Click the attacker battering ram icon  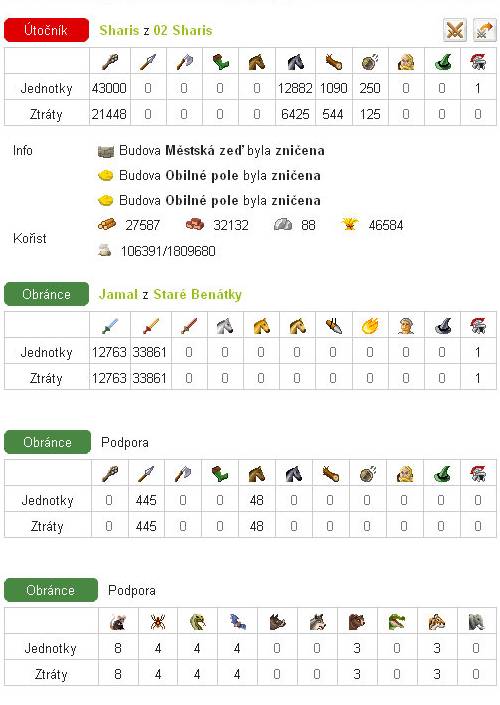pyautogui.click(x=333, y=62)
